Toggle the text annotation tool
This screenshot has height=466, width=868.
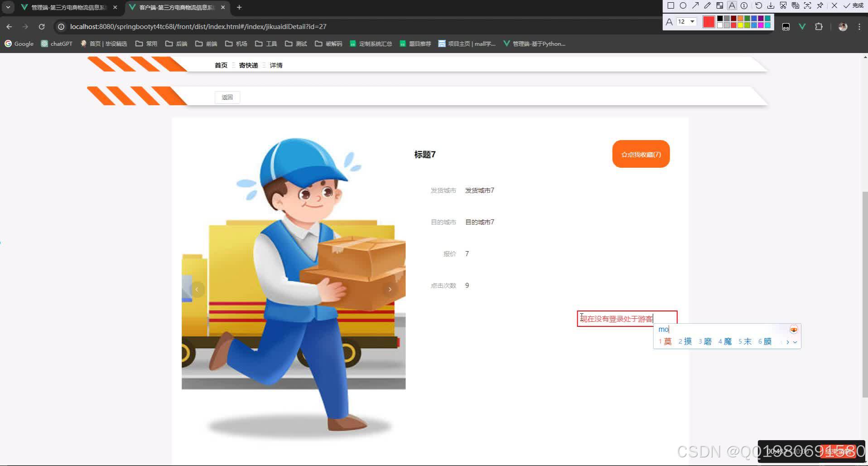(732, 6)
